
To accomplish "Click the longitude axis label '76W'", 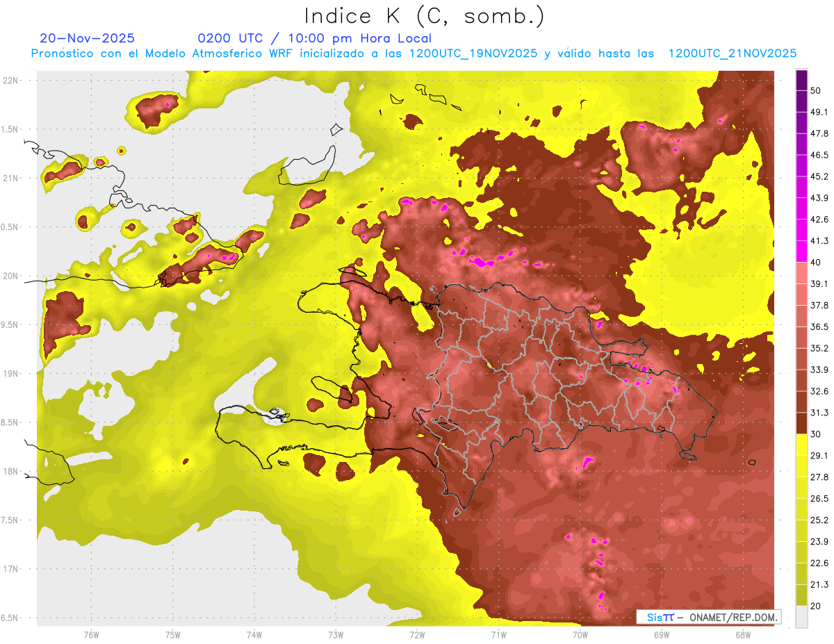I will (91, 635).
